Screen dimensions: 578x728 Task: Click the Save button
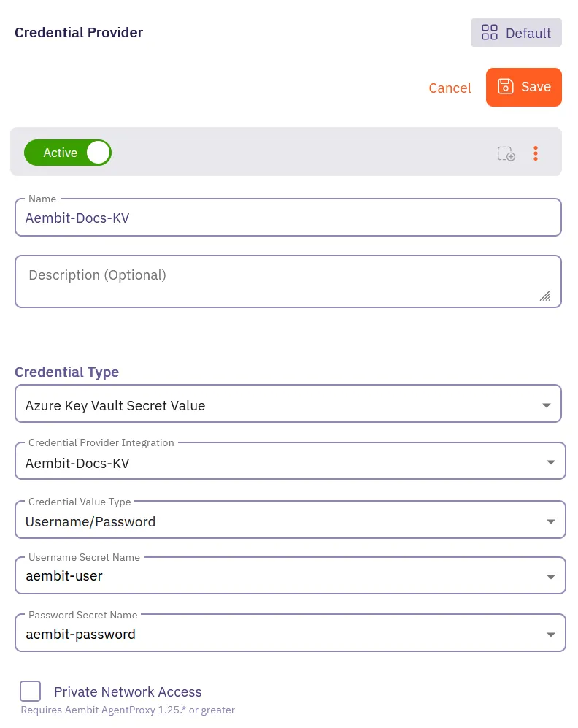[x=524, y=87]
